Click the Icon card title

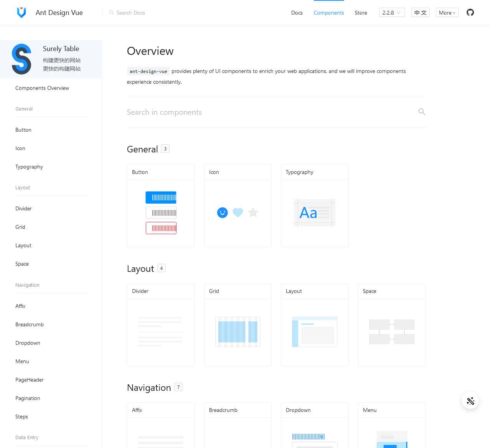click(214, 172)
